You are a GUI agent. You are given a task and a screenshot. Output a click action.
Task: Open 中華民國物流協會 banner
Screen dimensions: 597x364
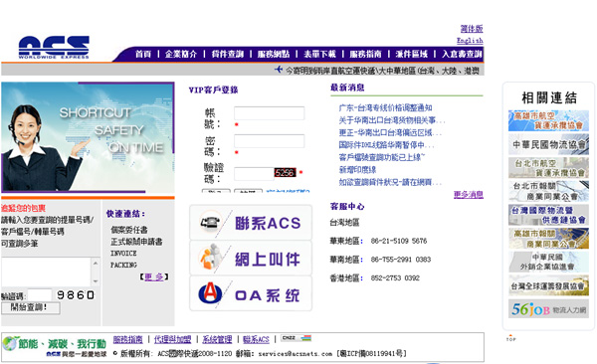(548, 144)
